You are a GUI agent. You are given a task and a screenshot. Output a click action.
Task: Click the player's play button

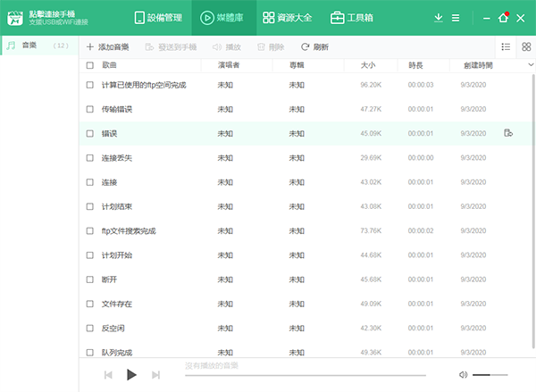point(131,374)
